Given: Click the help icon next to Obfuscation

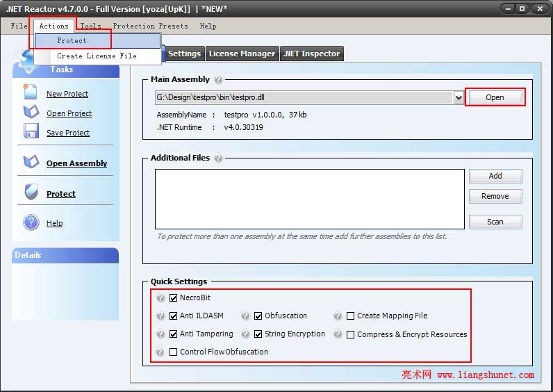Looking at the screenshot, I should 245,316.
